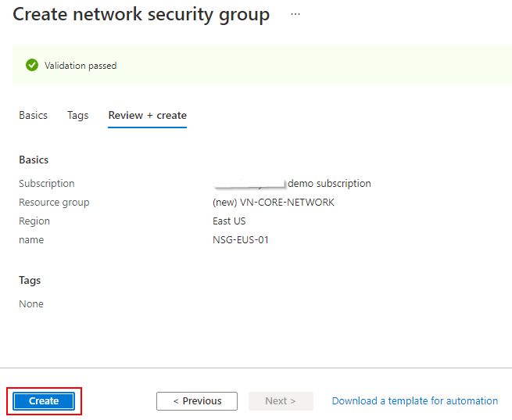Select the NSG-EUS-01 name value
Screen dimensions: 512x420
[241, 240]
